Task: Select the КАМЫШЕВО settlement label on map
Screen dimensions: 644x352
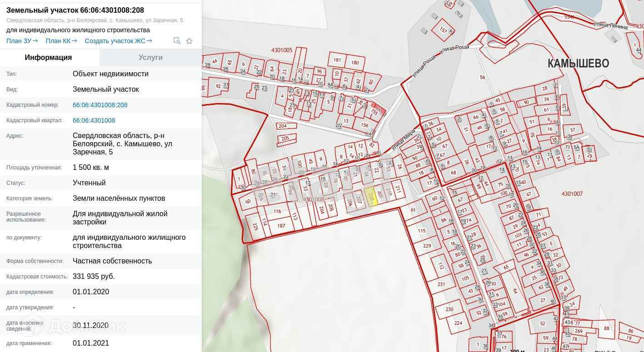Action: 578,63
